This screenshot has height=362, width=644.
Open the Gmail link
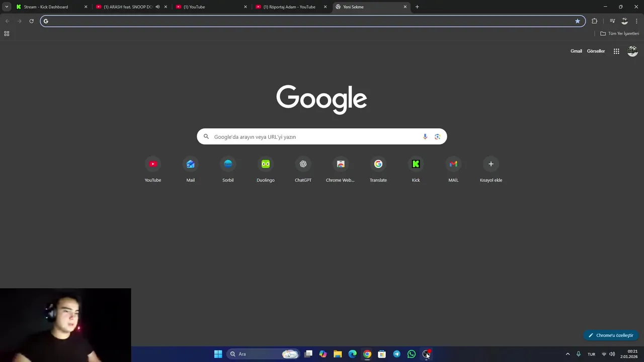point(576,51)
